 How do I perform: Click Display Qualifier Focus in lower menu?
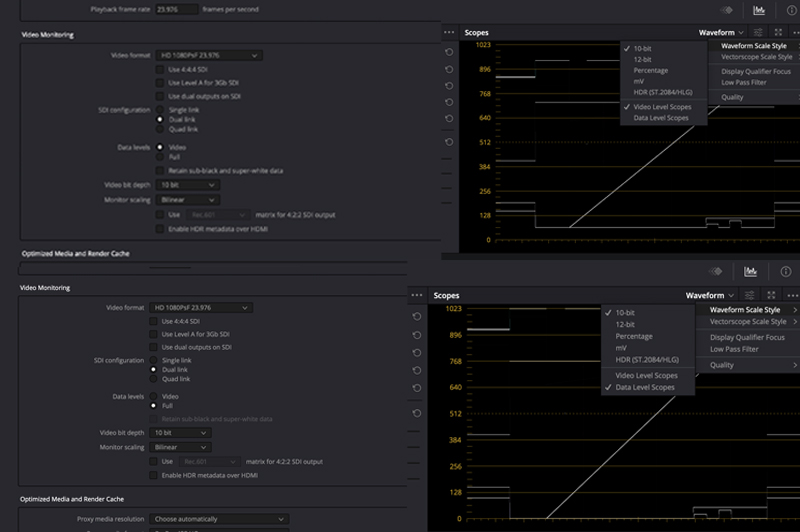click(747, 337)
